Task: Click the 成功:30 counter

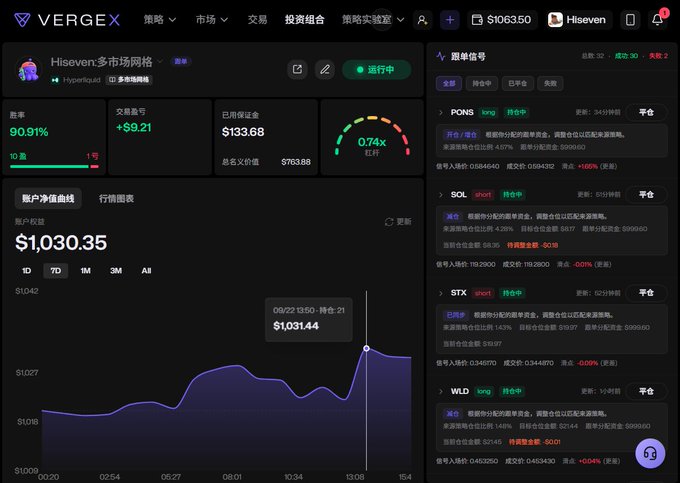Action: 626,56
